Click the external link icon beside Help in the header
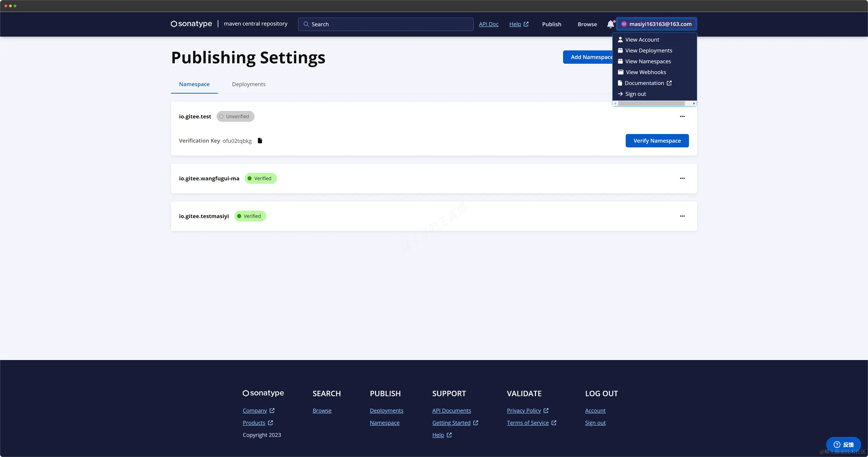 526,24
